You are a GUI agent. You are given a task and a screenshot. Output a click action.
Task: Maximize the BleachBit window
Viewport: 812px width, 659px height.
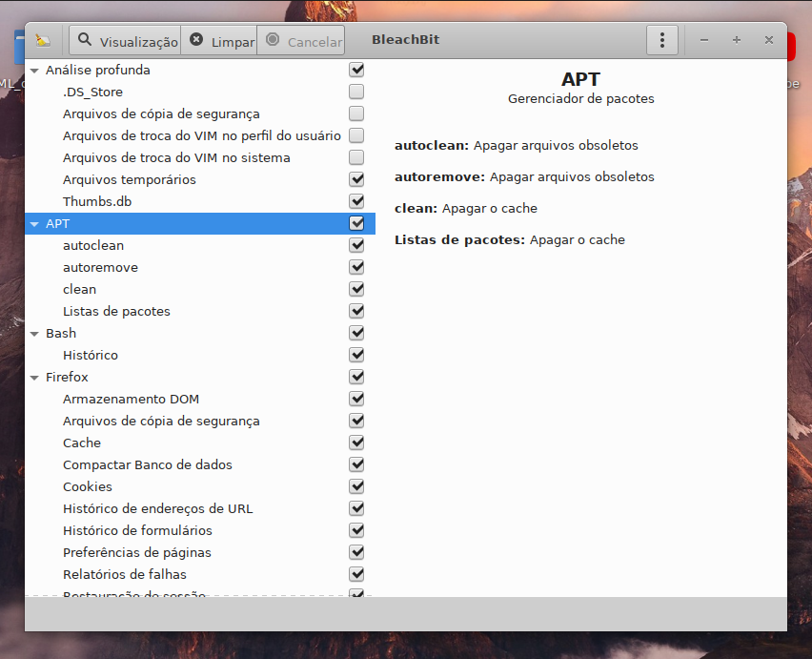(736, 40)
